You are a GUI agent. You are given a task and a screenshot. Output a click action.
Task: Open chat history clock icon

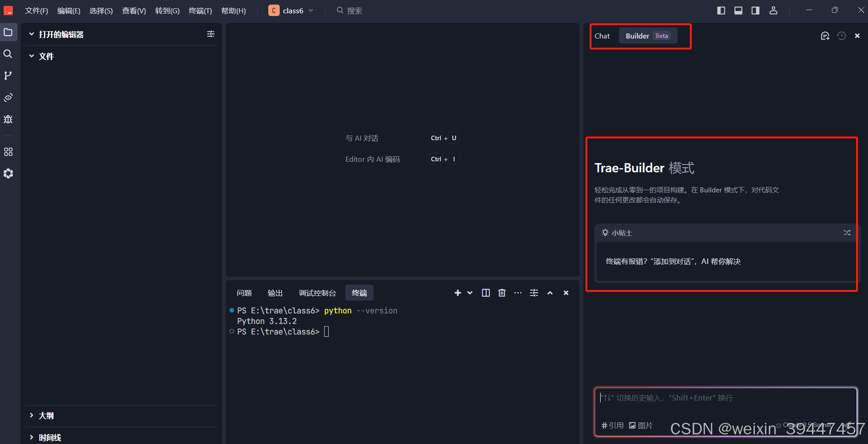841,36
